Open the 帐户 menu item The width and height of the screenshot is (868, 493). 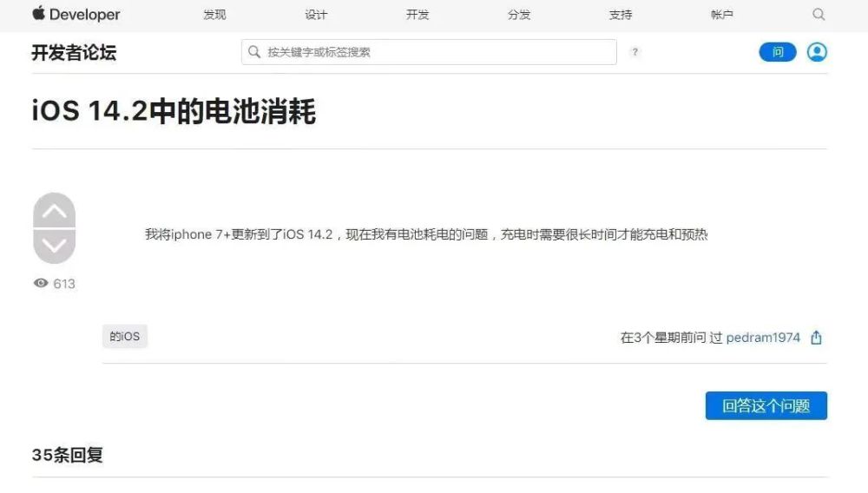[x=722, y=15]
